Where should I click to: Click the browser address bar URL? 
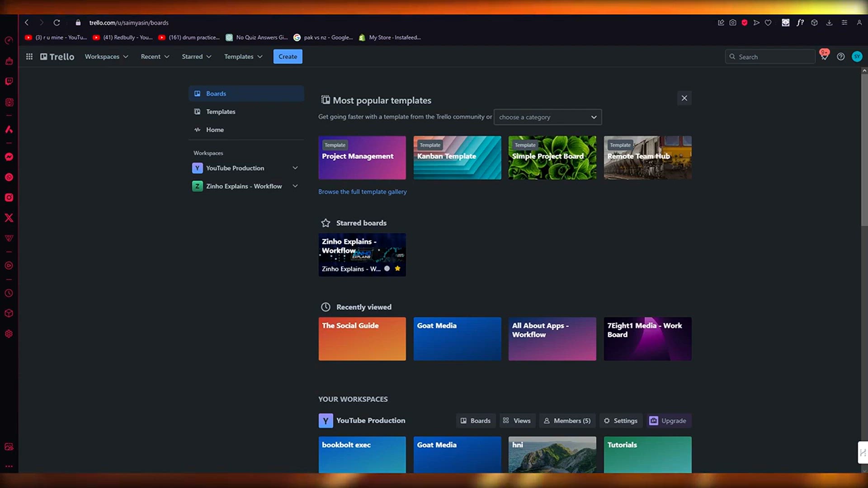point(129,23)
